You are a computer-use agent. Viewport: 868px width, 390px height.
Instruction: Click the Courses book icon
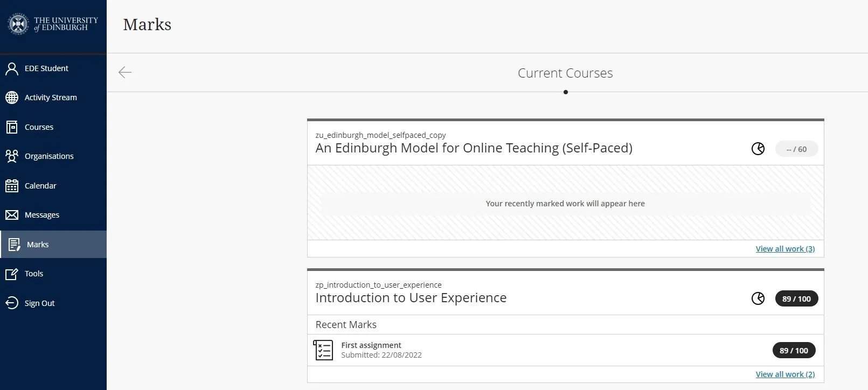[12, 127]
